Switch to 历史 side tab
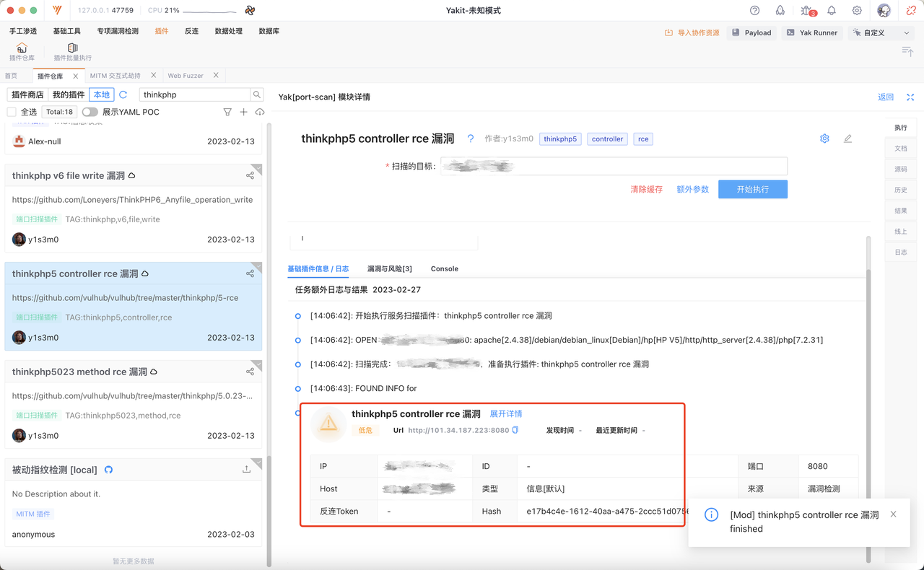The height and width of the screenshot is (570, 924). tap(901, 190)
